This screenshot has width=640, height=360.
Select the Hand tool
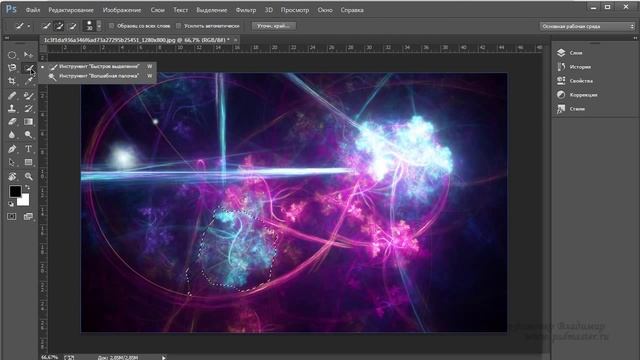tap(12, 176)
